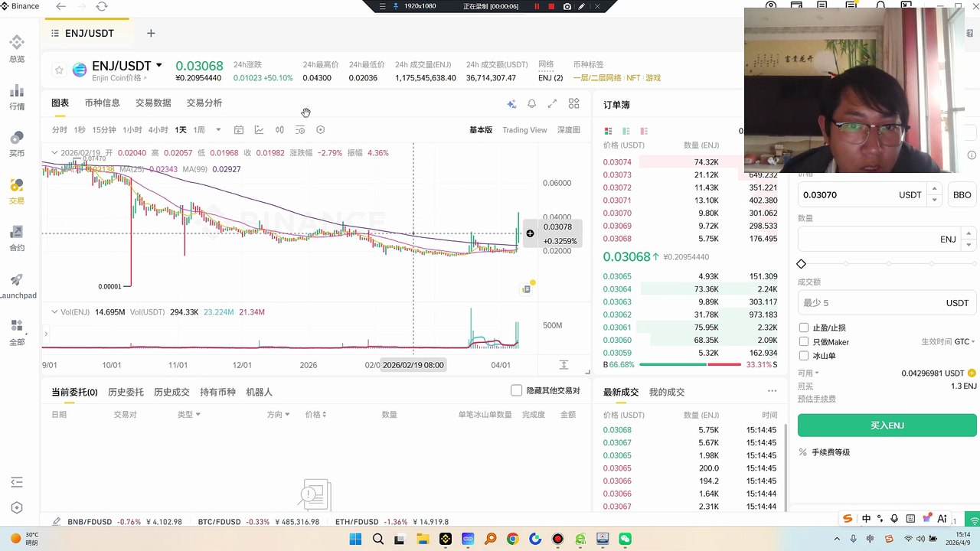This screenshot has width=980, height=551.
Task: Select the 4小时 chart interval
Action: pos(158,130)
